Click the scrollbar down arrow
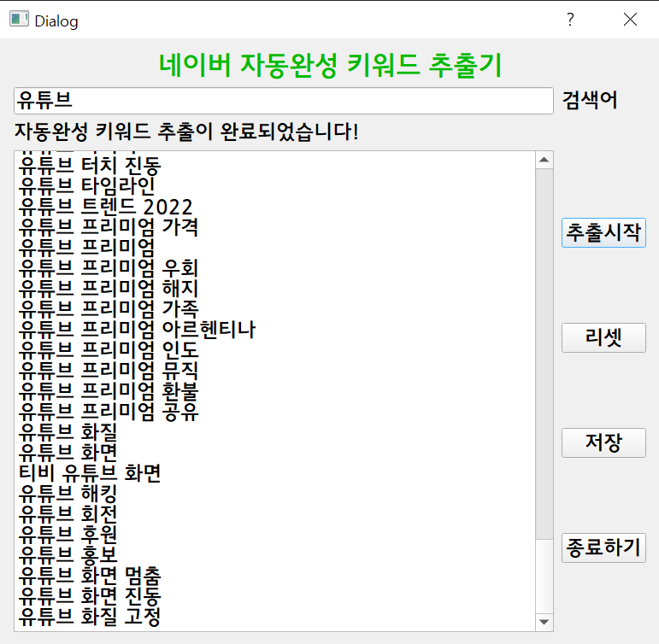Image resolution: width=659 pixels, height=644 pixels. pyautogui.click(x=544, y=621)
